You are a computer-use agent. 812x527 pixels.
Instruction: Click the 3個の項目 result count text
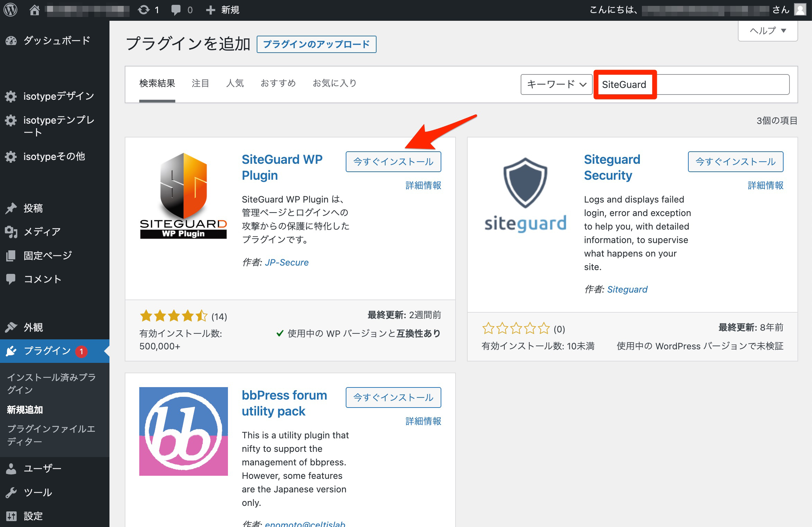click(777, 120)
